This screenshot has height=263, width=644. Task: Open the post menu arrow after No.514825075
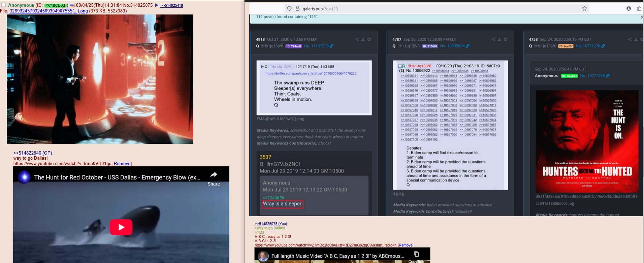click(x=157, y=5)
